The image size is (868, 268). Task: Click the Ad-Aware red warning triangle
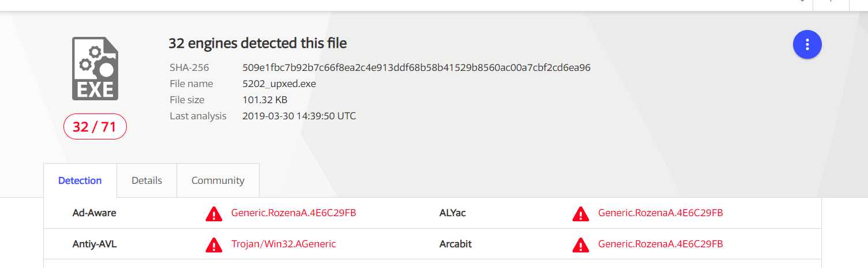pyautogui.click(x=214, y=214)
